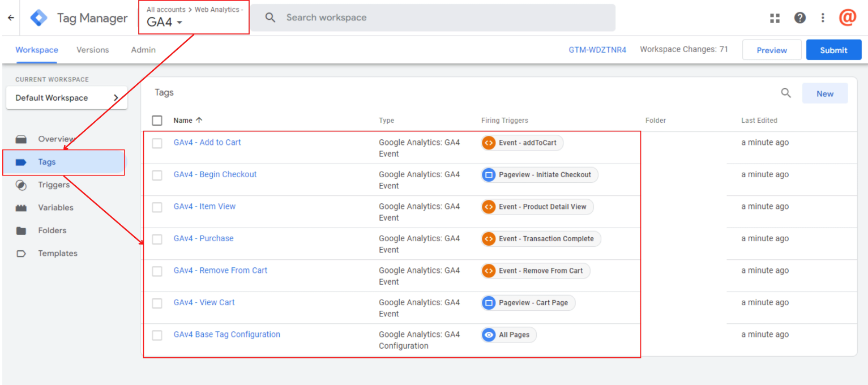Switch to the Versions tab
This screenshot has height=385, width=868.
pos(92,50)
